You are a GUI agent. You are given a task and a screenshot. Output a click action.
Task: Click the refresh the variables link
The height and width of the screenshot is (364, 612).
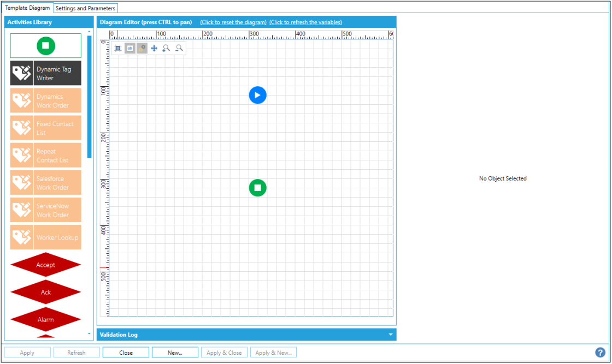tap(305, 22)
